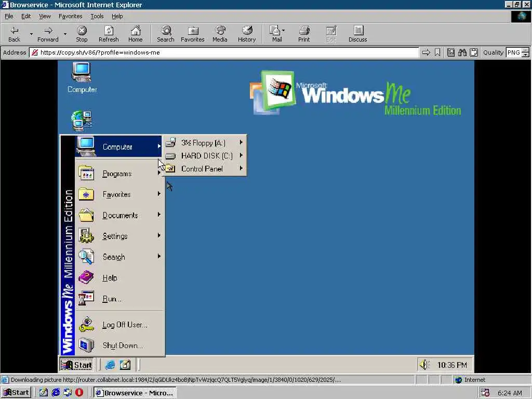This screenshot has width=532, height=399.
Task: Click the Internet zone status bar indicator
Action: coord(470,380)
